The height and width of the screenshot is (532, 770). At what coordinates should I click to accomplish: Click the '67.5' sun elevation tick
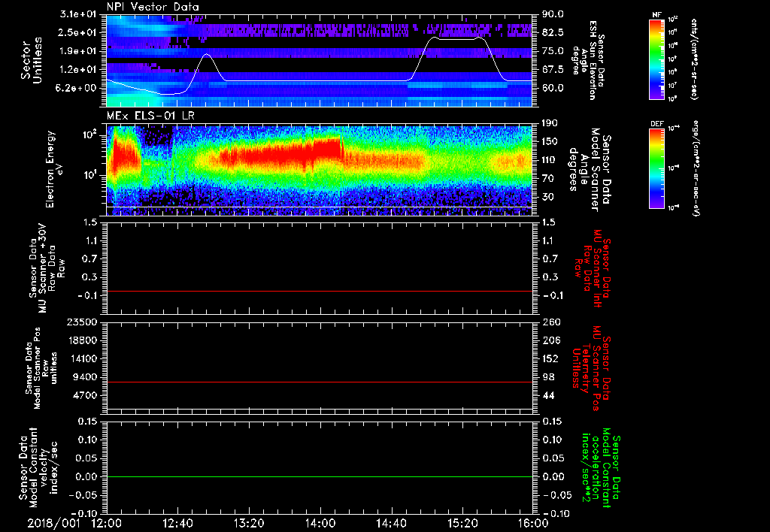point(553,70)
